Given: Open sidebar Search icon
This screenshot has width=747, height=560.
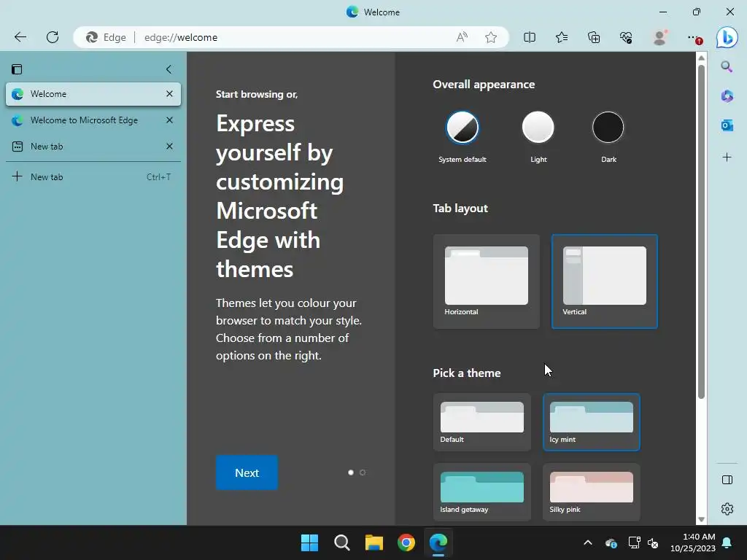Looking at the screenshot, I should [727, 66].
